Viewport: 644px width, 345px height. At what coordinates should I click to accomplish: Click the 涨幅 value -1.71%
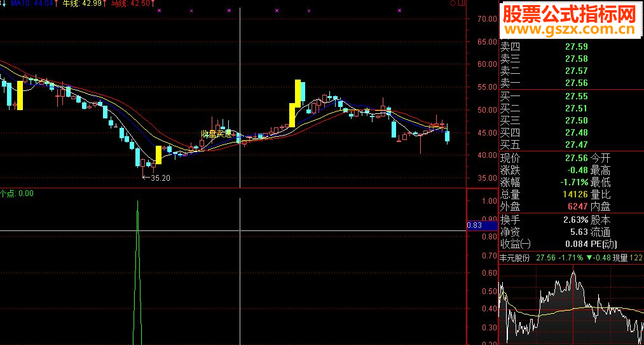(574, 183)
